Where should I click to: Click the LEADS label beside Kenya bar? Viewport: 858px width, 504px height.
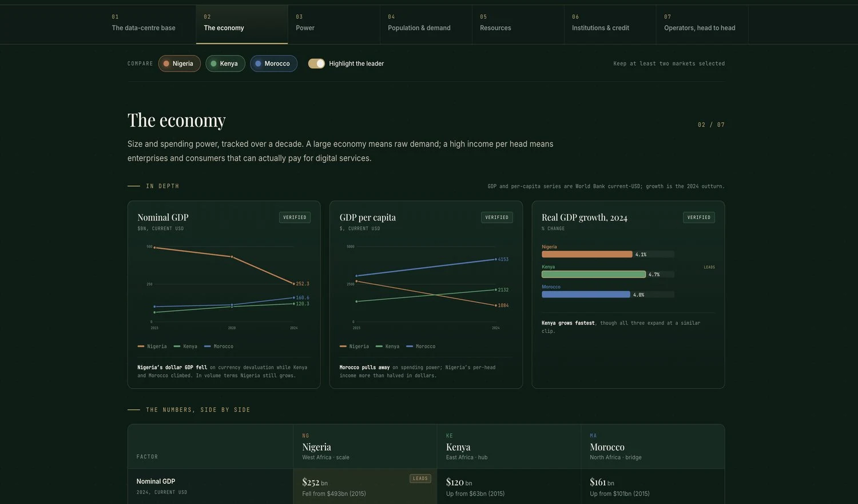pyautogui.click(x=709, y=267)
